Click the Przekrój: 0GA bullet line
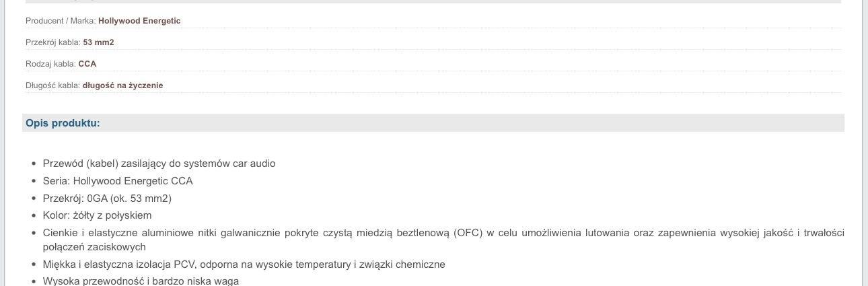The image size is (868, 286). point(107,199)
